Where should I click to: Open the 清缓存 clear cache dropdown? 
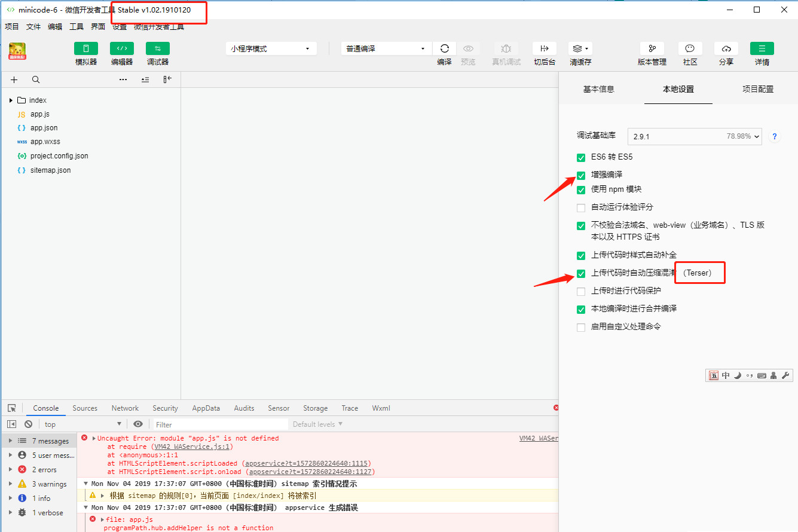coord(580,48)
